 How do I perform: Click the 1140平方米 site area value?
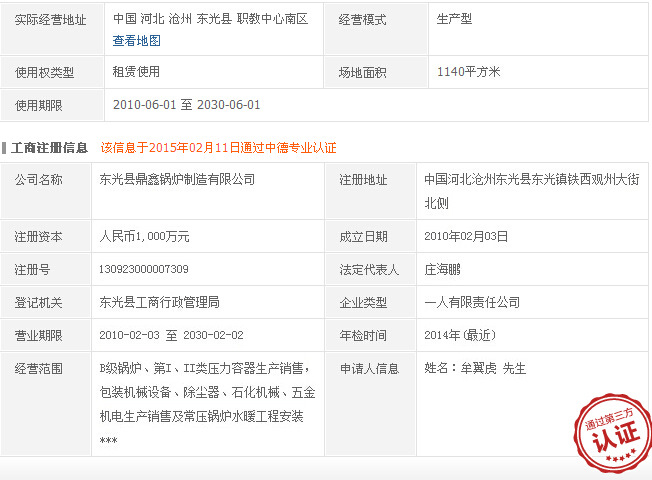pyautogui.click(x=468, y=72)
